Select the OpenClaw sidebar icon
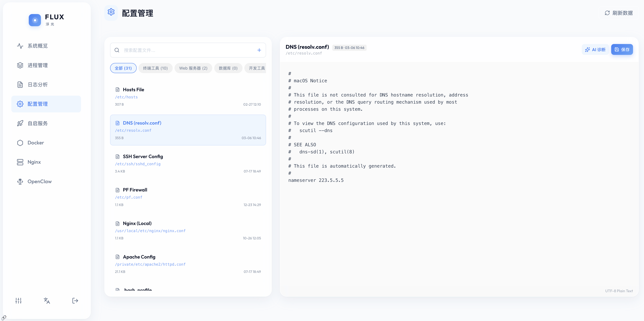644x321 pixels. [20, 181]
